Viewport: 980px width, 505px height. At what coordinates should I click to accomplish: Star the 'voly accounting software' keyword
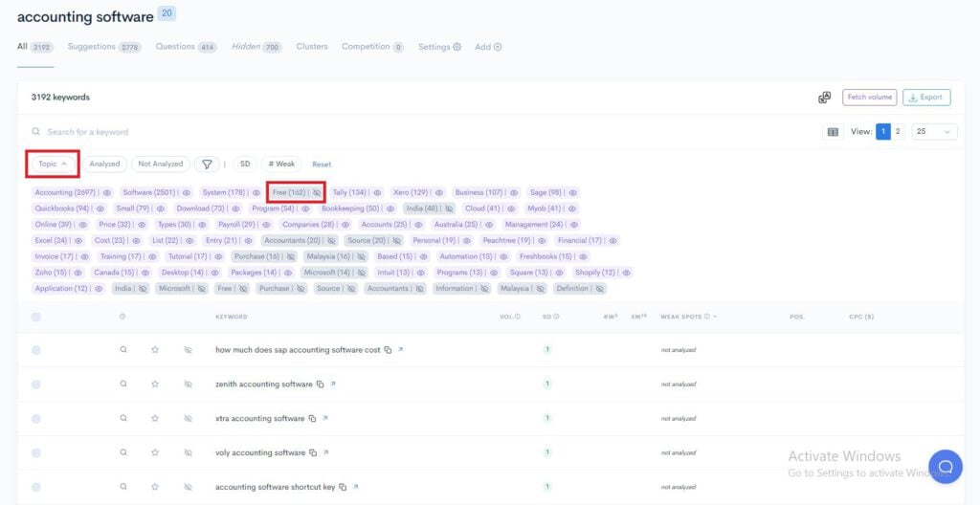point(155,452)
